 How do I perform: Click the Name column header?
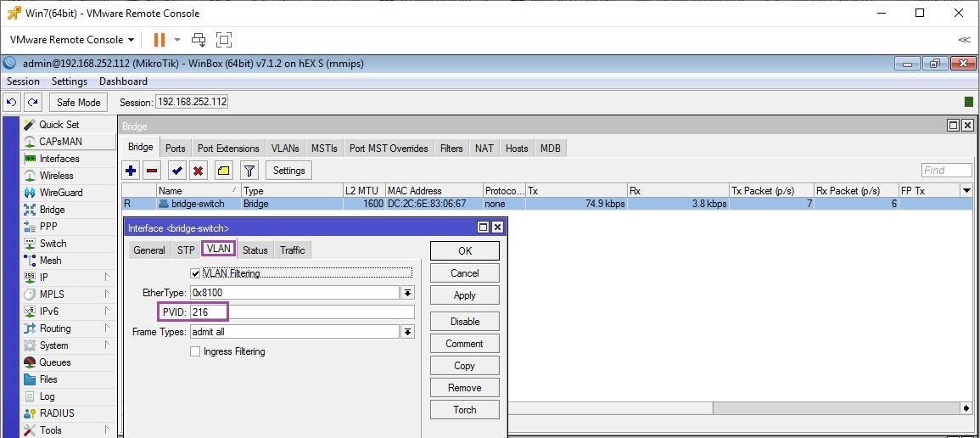click(199, 191)
